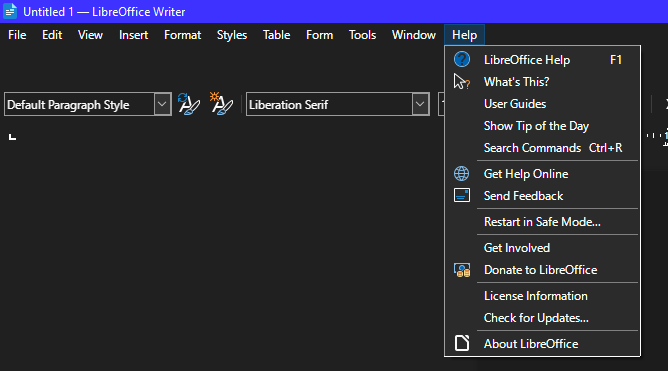Click the New Style from Selection icon
This screenshot has height=371, width=668.
point(221,104)
